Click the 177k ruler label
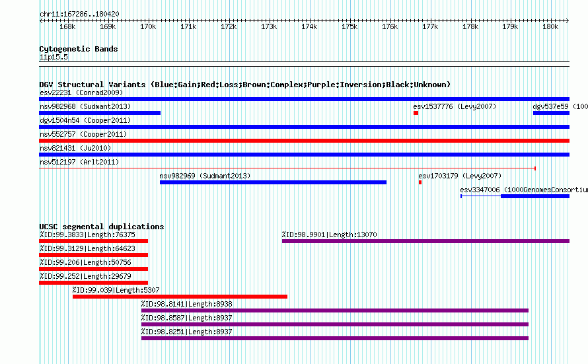Viewport: 588px width, 364px height. point(430,26)
